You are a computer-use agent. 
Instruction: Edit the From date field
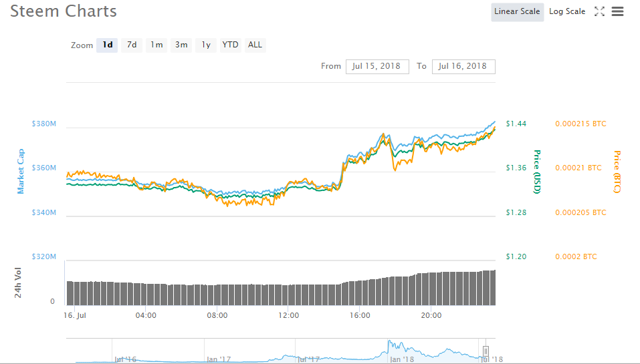coord(377,66)
